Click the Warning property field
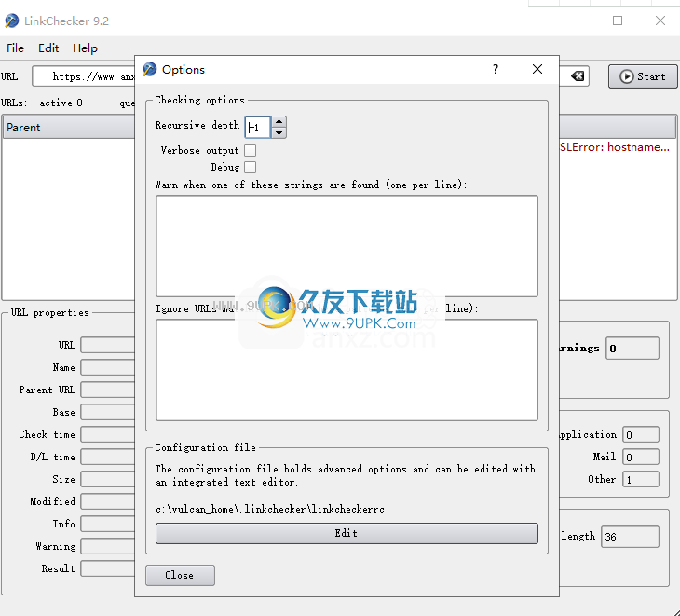 pyautogui.click(x=107, y=546)
